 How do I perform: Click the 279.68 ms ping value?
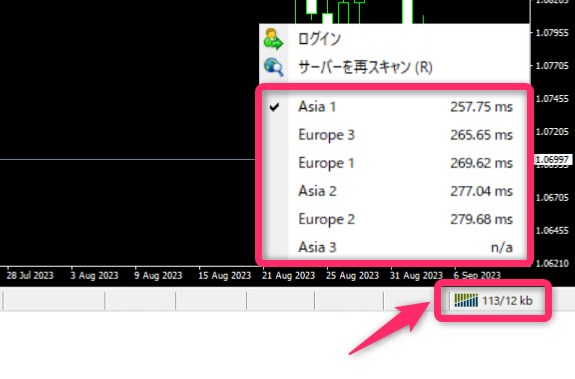pos(481,219)
